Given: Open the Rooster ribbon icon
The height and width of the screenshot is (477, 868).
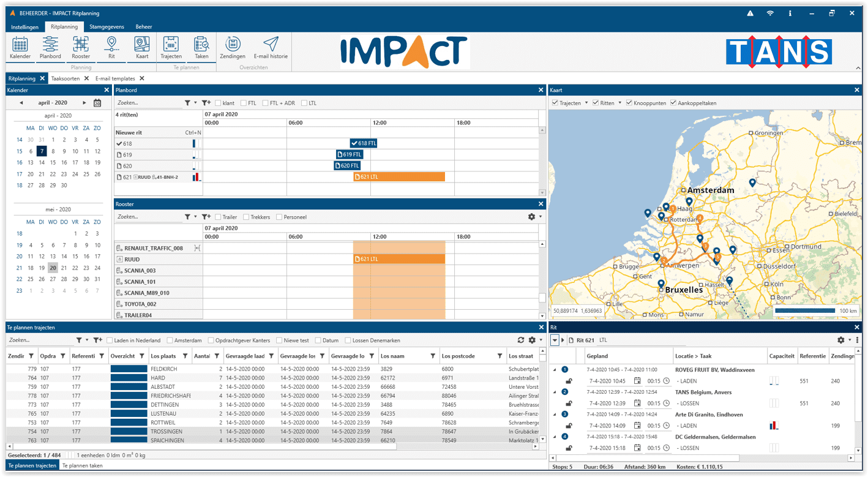Looking at the screenshot, I should coord(81,48).
